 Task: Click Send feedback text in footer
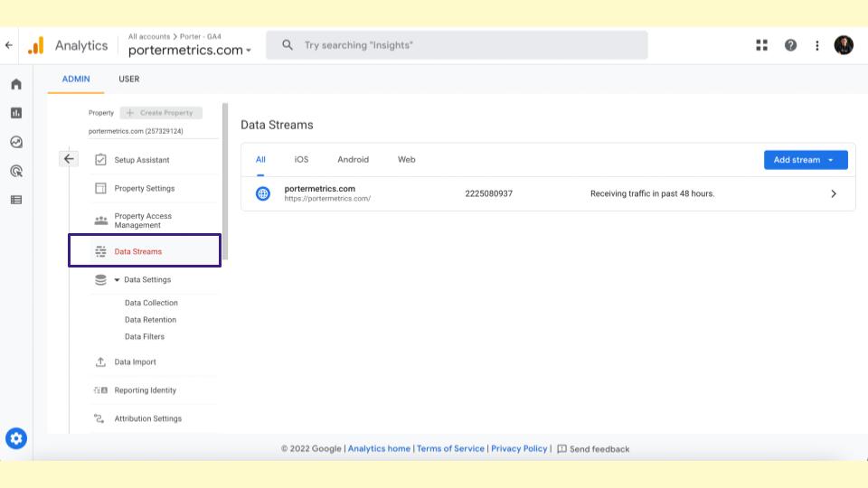pos(599,449)
